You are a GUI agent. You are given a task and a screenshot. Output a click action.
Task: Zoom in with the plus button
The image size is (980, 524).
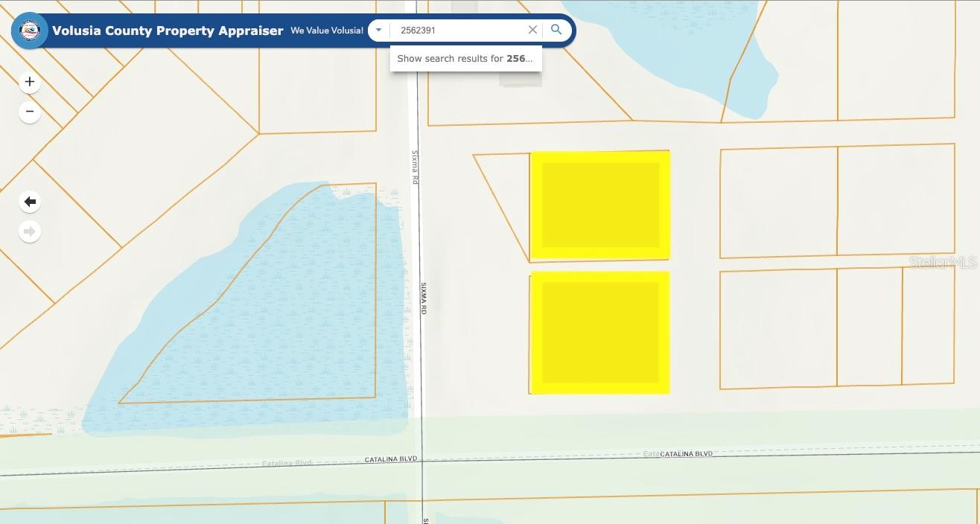(30, 82)
